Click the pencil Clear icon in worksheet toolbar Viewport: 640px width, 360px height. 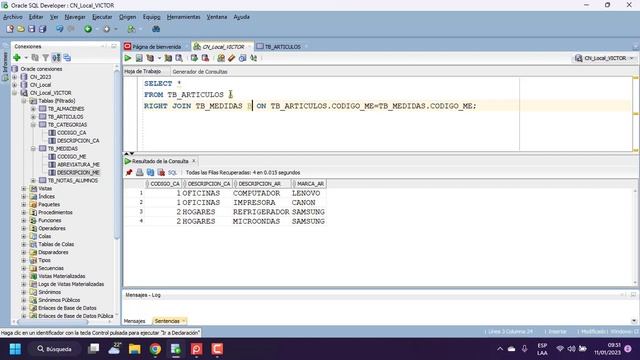(x=231, y=58)
